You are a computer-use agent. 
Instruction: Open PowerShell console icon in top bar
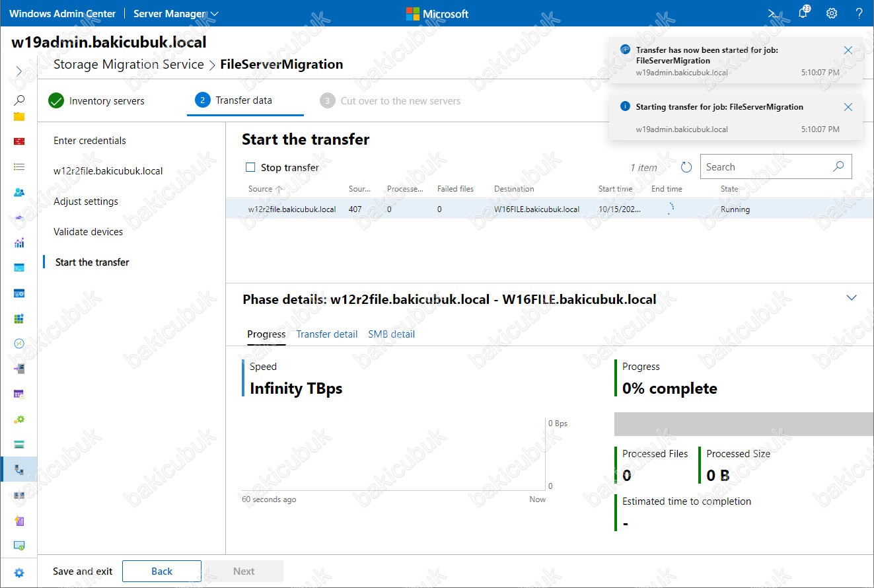point(774,13)
